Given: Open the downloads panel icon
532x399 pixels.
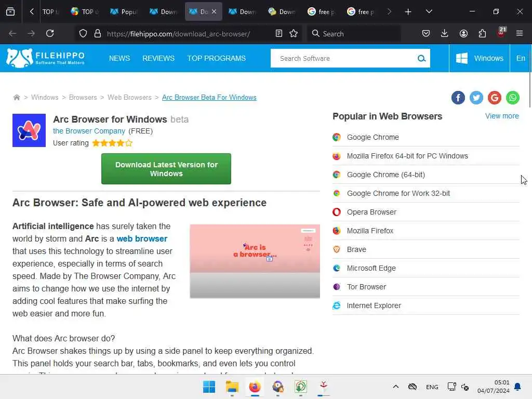Looking at the screenshot, I should point(445,33).
